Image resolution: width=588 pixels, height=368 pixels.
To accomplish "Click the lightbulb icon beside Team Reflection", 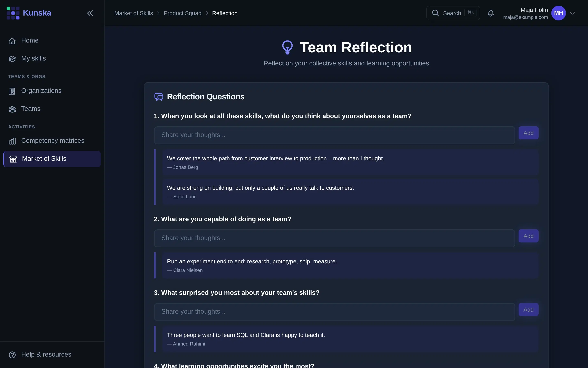I will pos(287,47).
